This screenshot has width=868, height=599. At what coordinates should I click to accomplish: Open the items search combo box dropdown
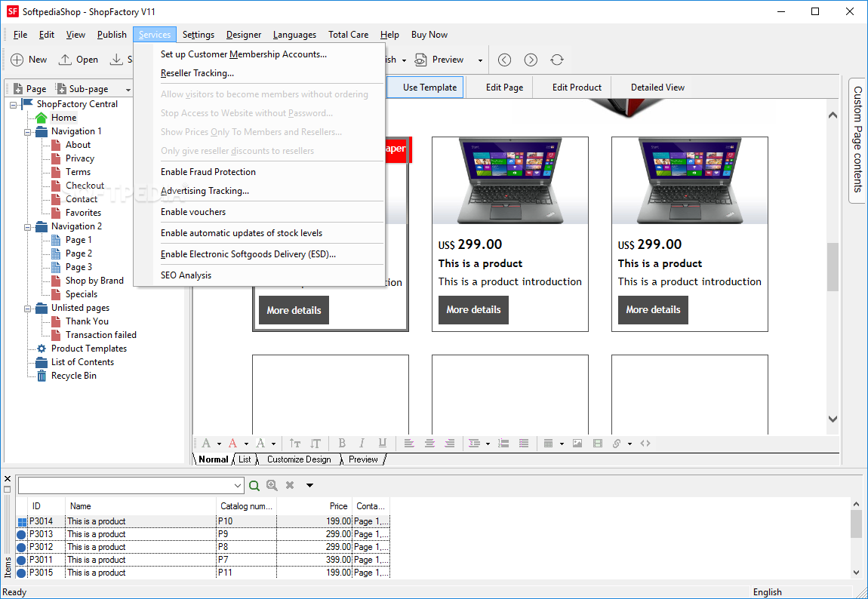[238, 486]
